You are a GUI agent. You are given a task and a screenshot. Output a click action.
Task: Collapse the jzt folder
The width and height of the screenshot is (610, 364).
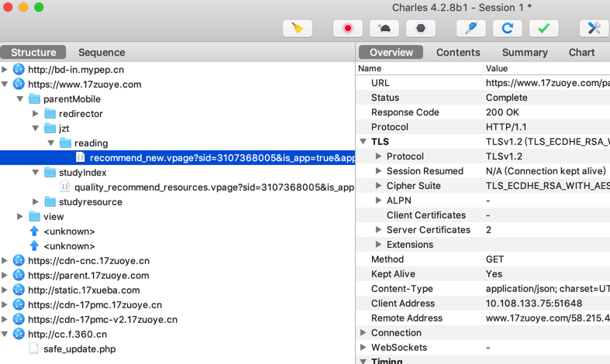point(36,129)
